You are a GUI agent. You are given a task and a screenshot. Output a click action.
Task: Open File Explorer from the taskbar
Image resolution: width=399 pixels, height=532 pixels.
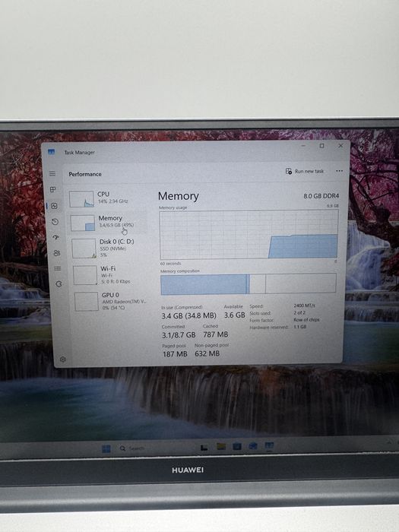coord(221,447)
